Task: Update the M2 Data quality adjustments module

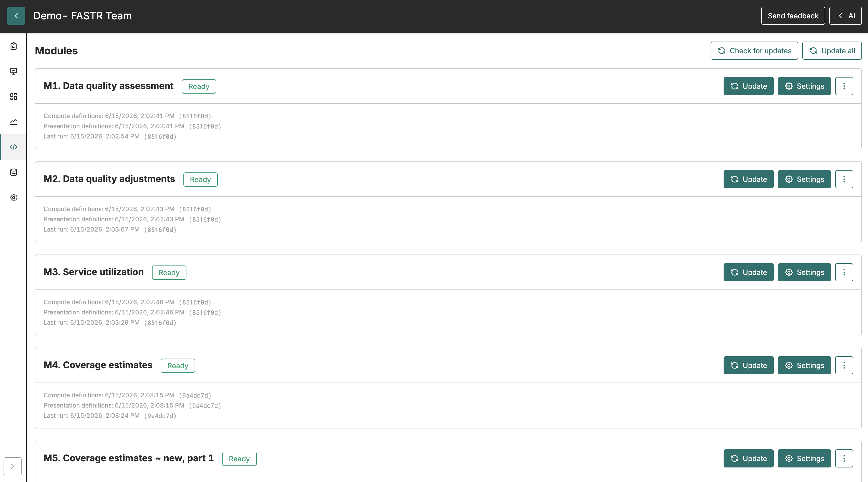Action: point(748,179)
